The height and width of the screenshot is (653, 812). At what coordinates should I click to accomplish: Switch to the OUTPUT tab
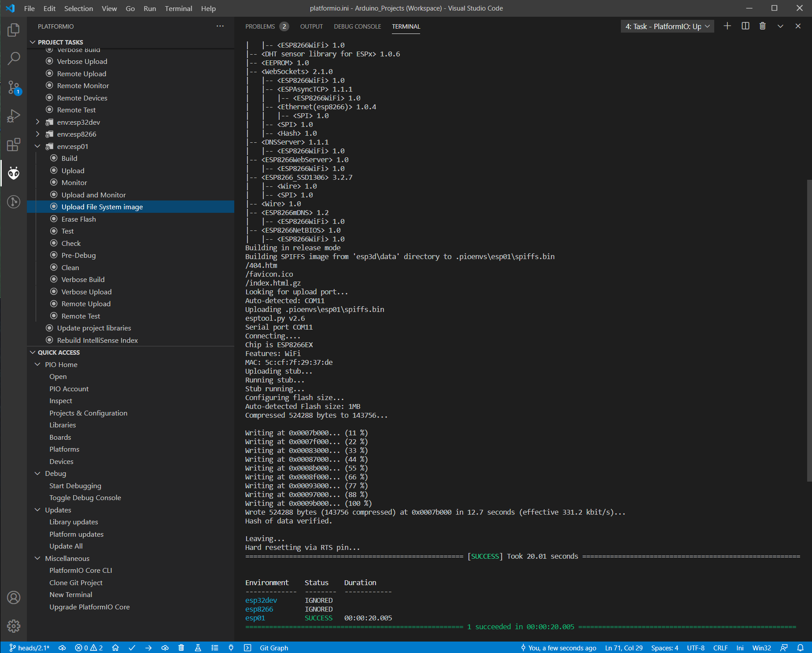311,26
